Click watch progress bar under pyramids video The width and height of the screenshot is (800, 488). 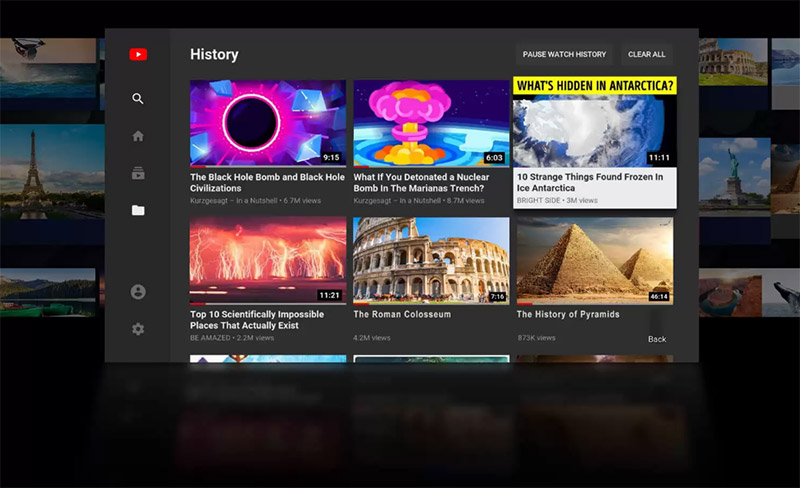tap(595, 304)
